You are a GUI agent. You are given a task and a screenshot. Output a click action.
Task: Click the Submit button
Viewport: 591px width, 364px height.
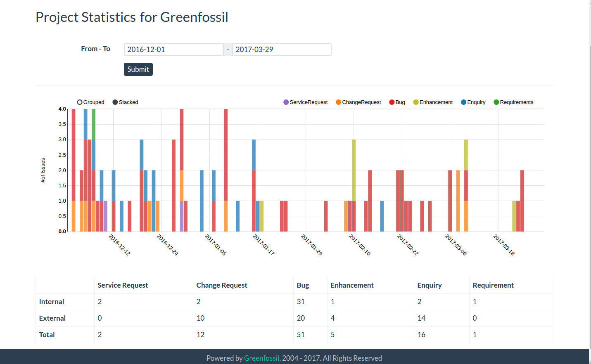(x=138, y=69)
